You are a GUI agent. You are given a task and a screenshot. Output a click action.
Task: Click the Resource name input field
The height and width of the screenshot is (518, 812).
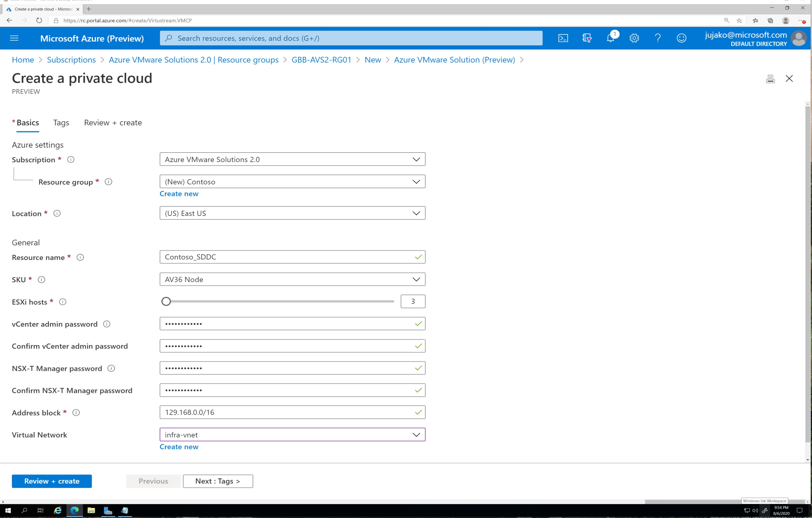(287, 257)
